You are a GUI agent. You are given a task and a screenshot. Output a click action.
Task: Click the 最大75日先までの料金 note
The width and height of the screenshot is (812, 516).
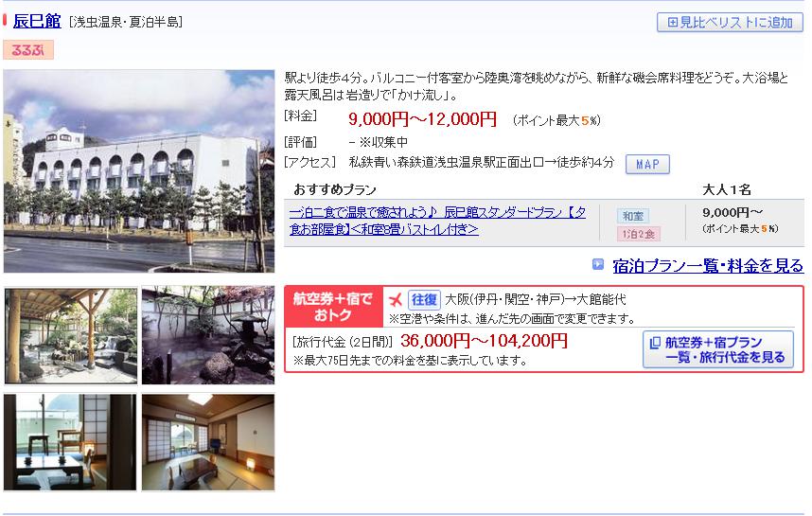point(410,360)
